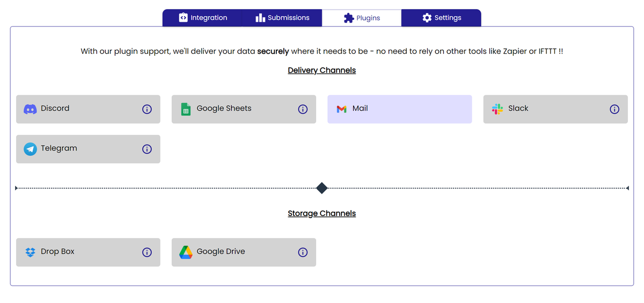Click the bold word "securely"

point(273,52)
